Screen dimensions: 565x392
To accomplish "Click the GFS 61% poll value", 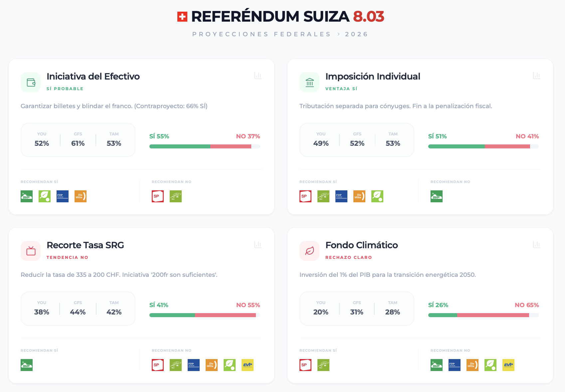I will pos(78,143).
